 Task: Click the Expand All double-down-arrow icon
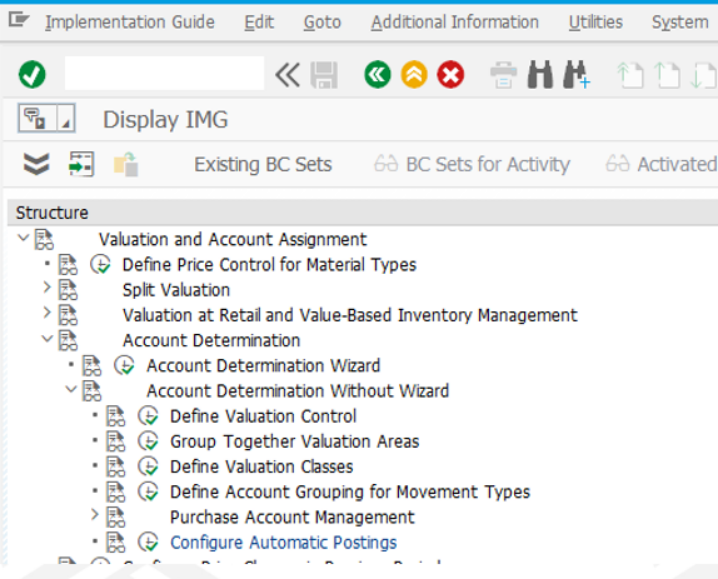click(x=36, y=164)
